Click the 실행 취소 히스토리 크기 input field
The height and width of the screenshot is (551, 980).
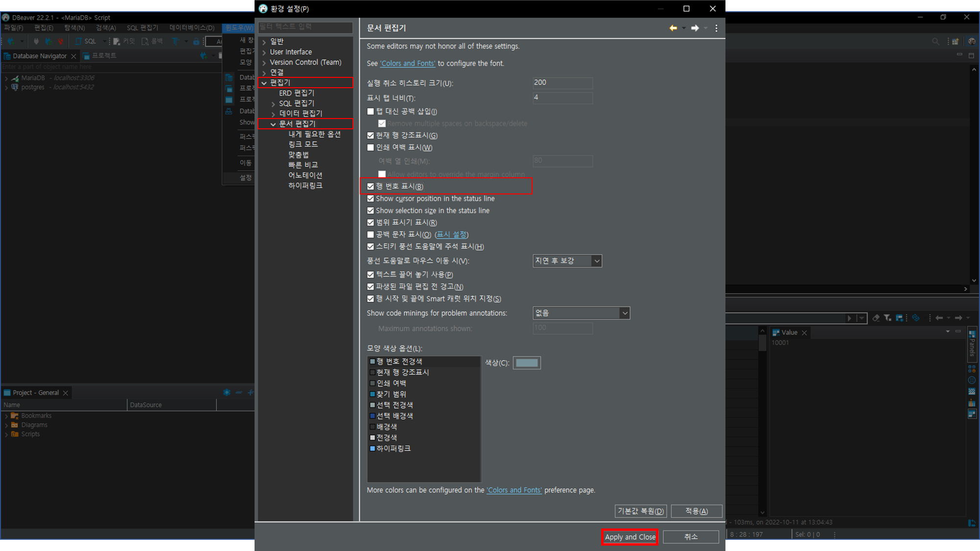pos(562,83)
